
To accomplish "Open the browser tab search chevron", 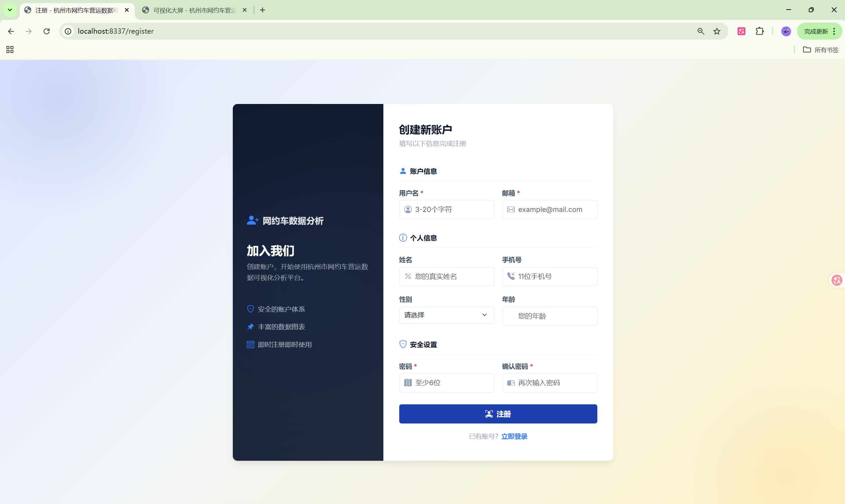I will coord(10,10).
